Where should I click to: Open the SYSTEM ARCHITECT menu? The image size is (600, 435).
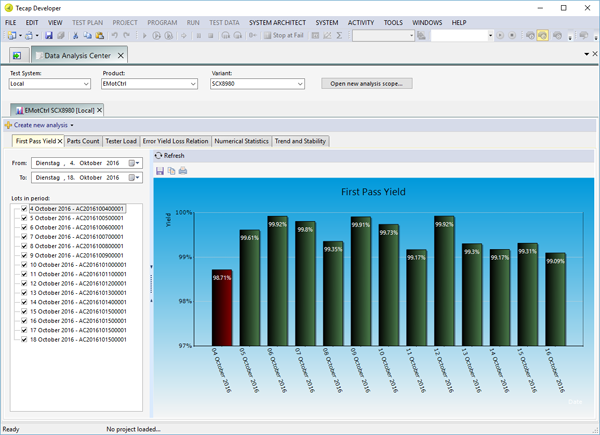(278, 21)
